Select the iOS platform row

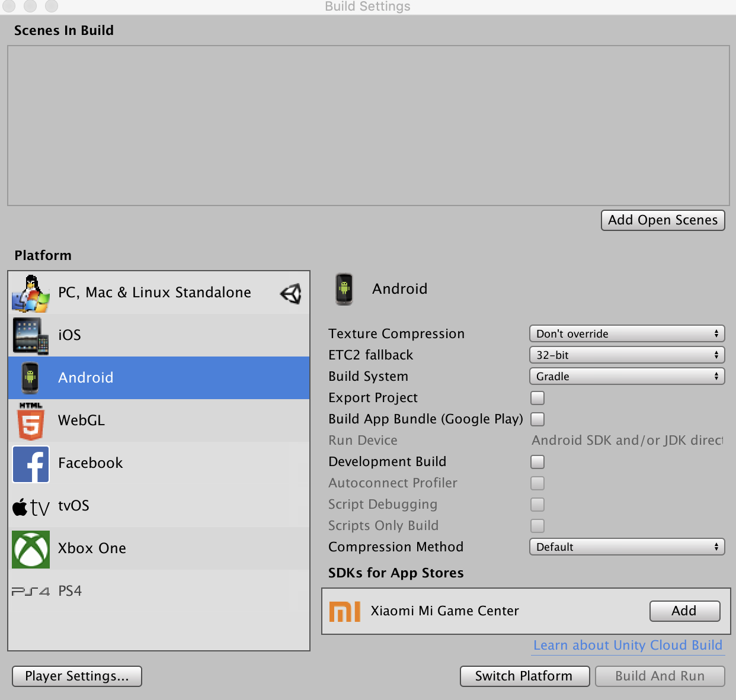tap(159, 335)
